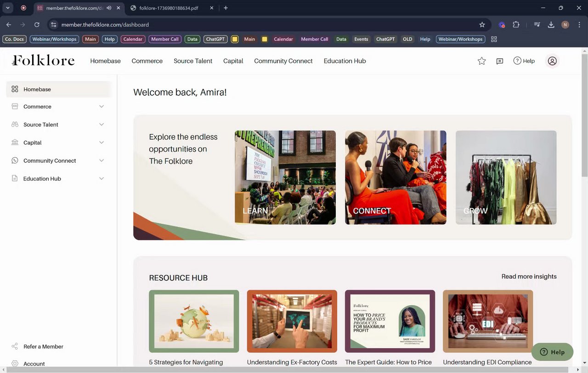
Task: Click the site information icon in address bar
Action: click(53, 25)
